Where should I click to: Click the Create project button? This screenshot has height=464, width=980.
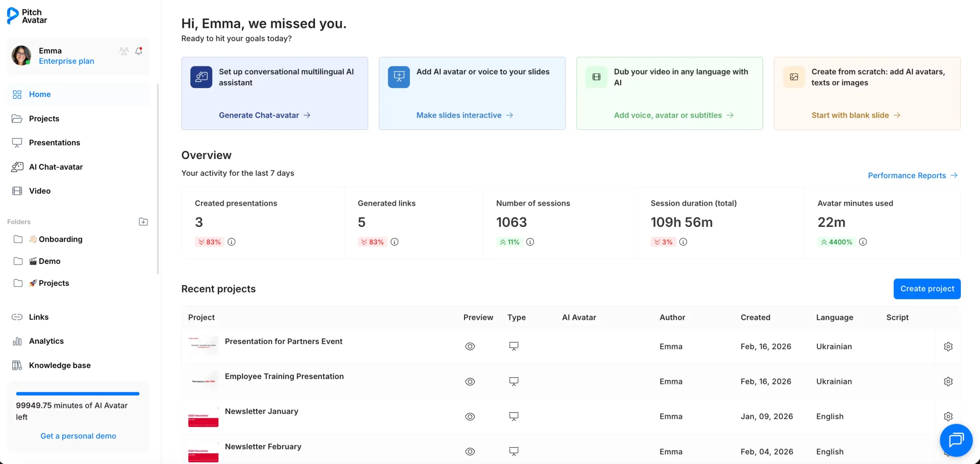coord(927,289)
